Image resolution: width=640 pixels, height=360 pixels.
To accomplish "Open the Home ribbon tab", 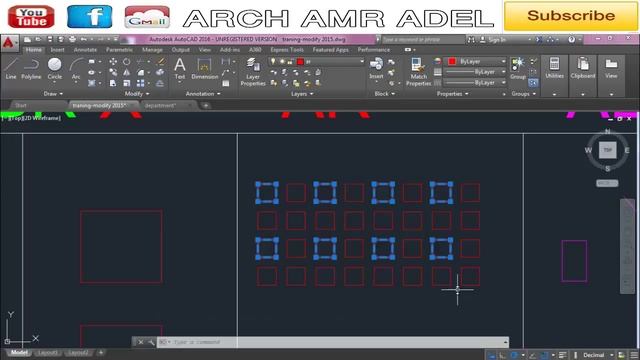I will point(33,50).
